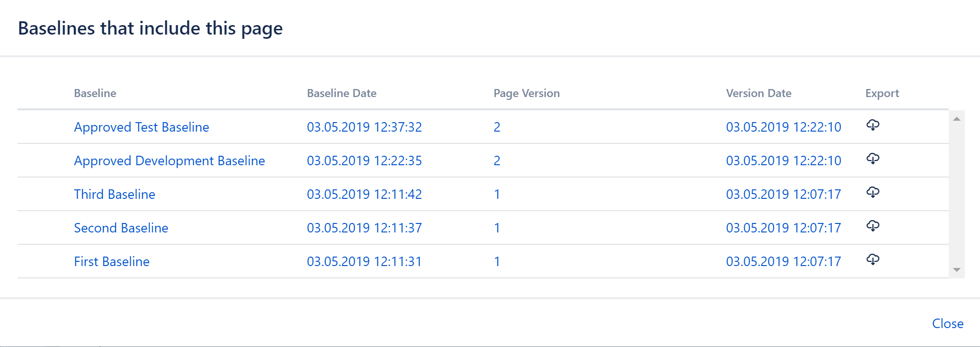Click export icon for Approved Development Baseline
The width and height of the screenshot is (980, 347).
[x=872, y=159]
